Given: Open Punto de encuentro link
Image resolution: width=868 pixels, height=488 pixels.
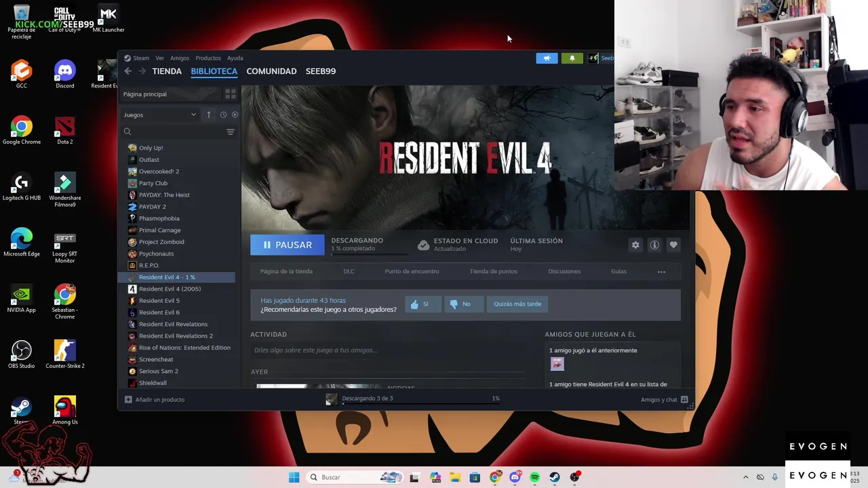Looking at the screenshot, I should pyautogui.click(x=412, y=271).
